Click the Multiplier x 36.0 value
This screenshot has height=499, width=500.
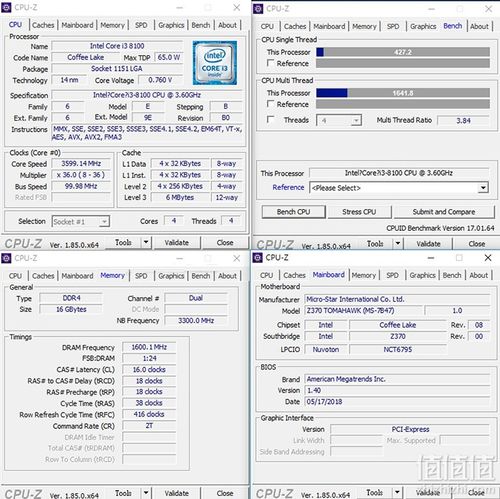(81, 175)
